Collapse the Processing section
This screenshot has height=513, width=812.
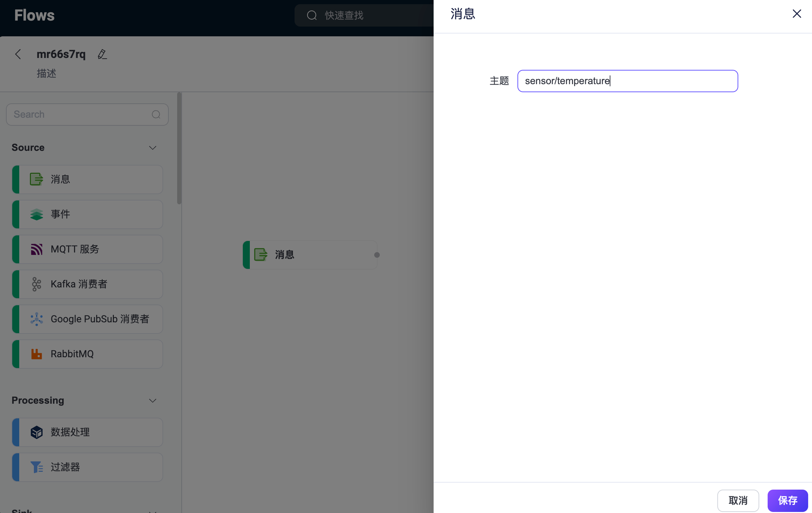coord(153,401)
